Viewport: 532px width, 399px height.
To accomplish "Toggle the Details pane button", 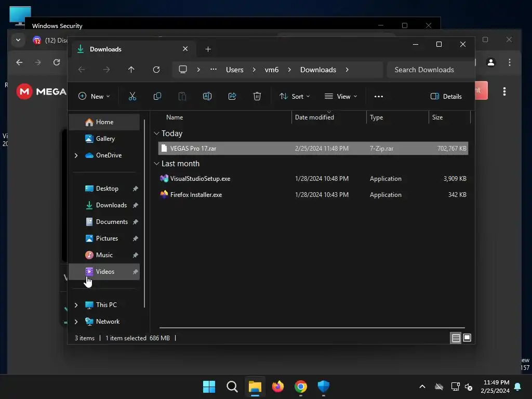I will pos(446,96).
